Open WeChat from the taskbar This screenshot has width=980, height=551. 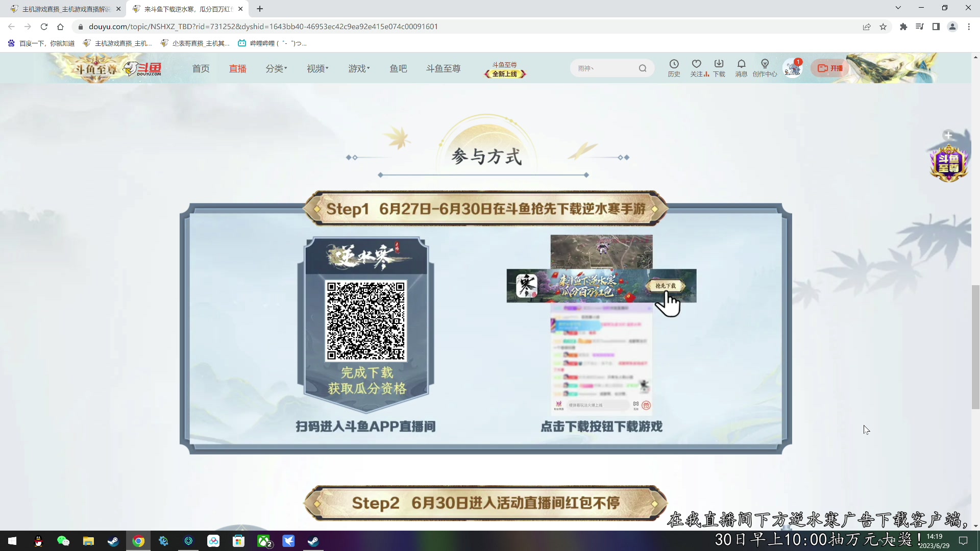(x=63, y=541)
